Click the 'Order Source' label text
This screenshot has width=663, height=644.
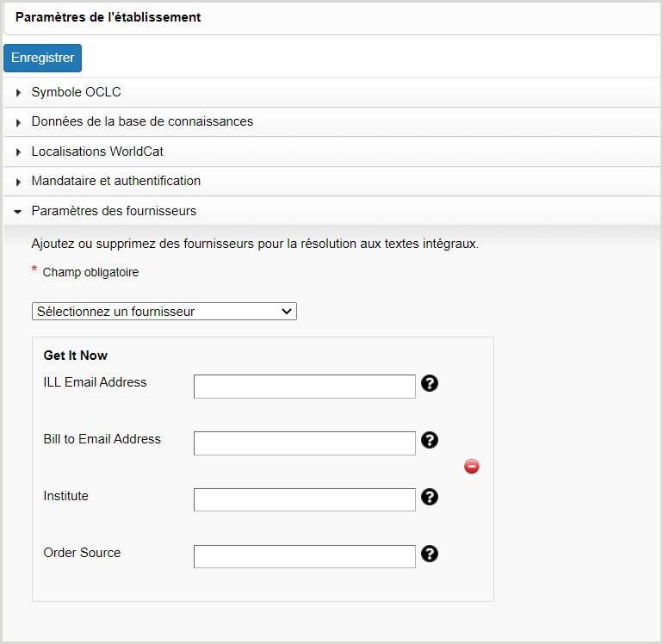point(82,553)
